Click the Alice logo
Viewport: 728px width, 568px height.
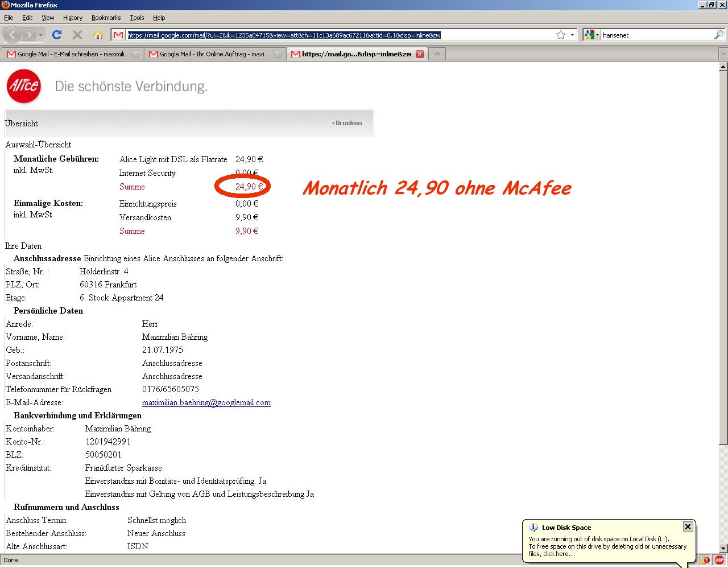coord(24,87)
